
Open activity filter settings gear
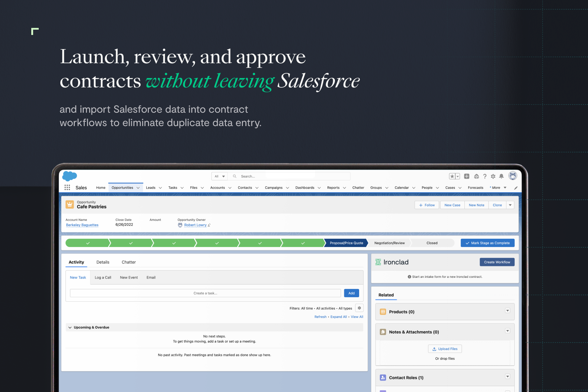pyautogui.click(x=359, y=308)
